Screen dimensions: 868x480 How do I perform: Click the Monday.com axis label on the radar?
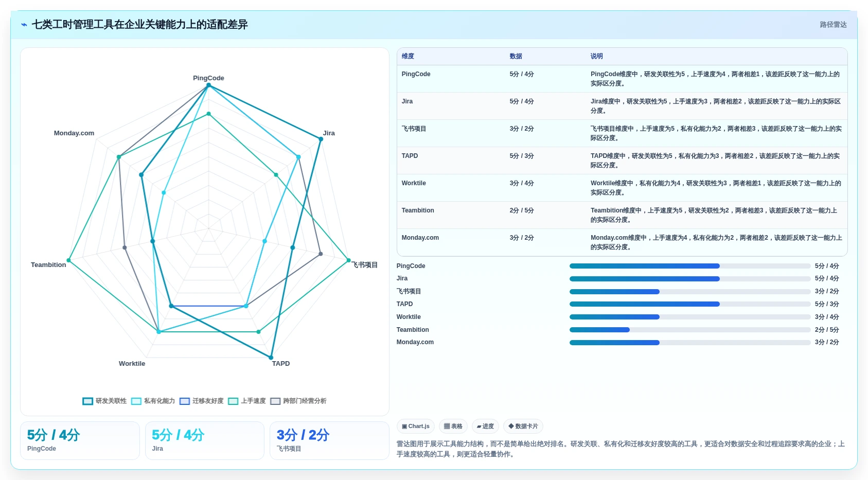coord(74,133)
